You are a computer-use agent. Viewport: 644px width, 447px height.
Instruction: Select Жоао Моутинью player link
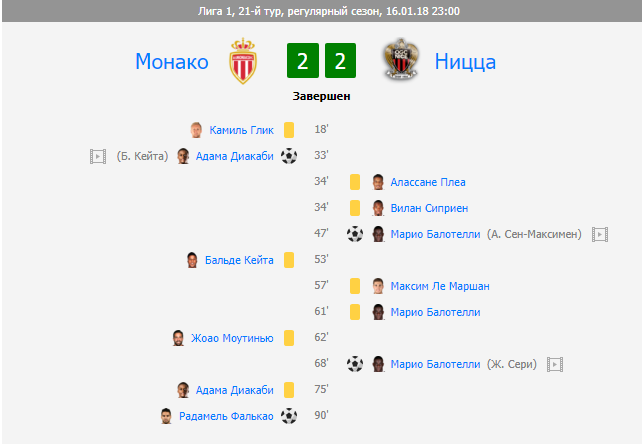tap(232, 338)
